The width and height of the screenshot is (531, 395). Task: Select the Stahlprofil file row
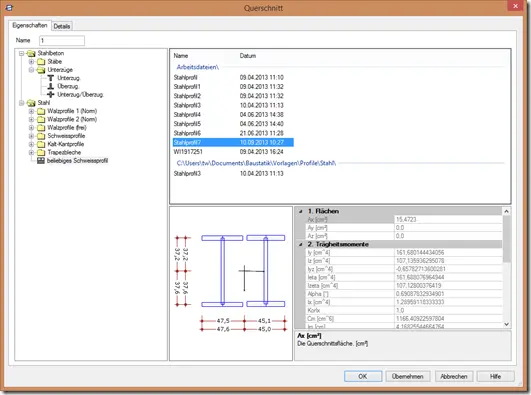tap(233, 78)
